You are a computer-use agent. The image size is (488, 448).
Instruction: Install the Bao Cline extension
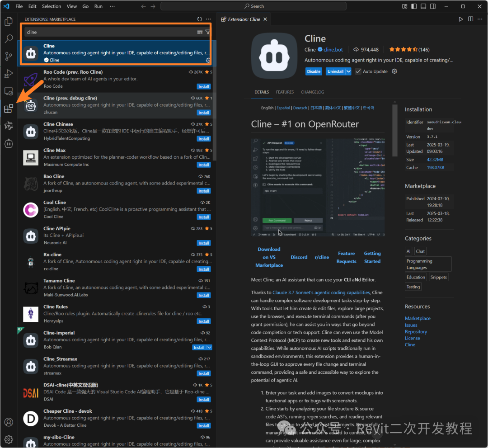point(204,191)
